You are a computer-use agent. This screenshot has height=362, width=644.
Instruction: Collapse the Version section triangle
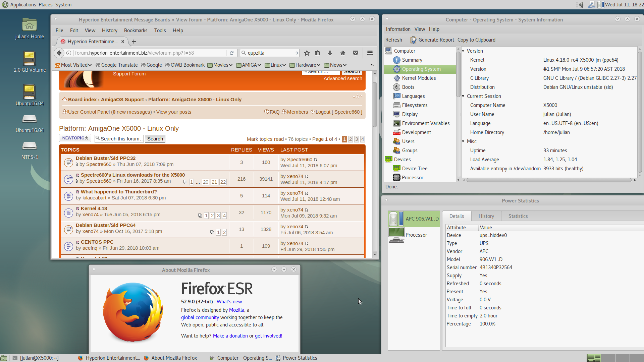[463, 51]
